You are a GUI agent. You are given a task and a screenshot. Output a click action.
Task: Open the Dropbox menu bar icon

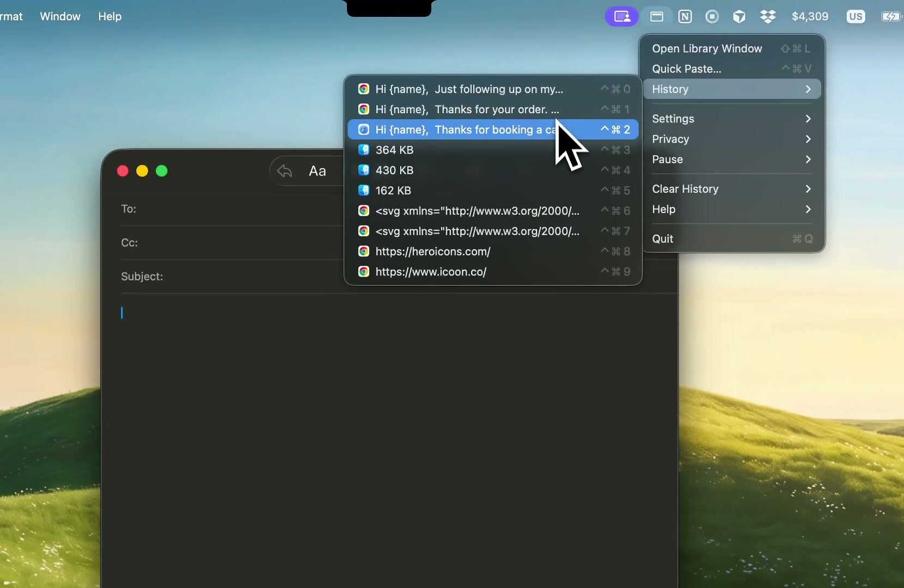click(768, 16)
